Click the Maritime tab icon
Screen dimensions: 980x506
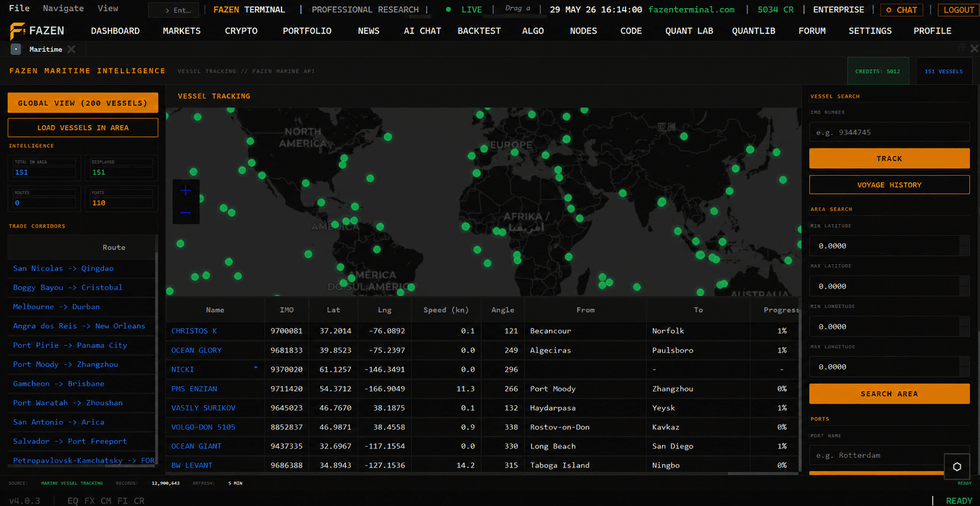(x=16, y=49)
